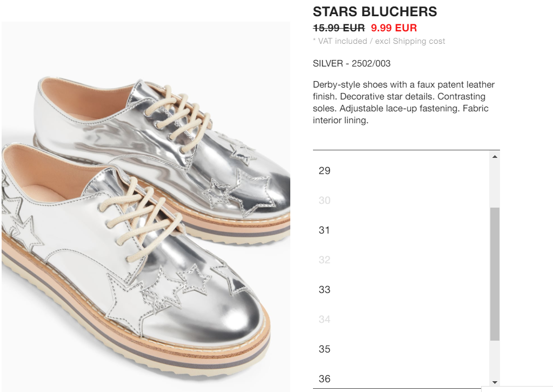553x392 pixels.
Task: Click the unavailable size 32 entry
Action: tap(401, 260)
